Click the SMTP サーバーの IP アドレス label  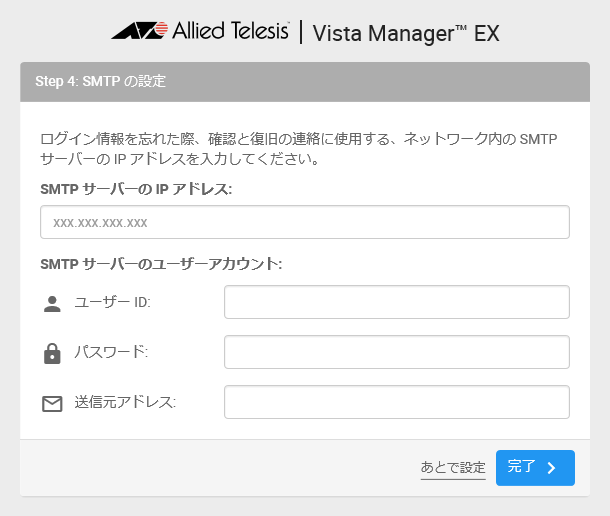[136, 189]
